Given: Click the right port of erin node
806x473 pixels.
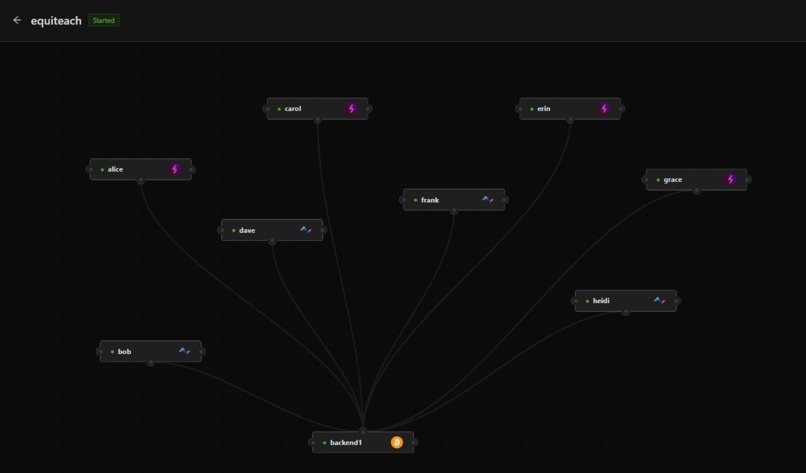Looking at the screenshot, I should 621,109.
